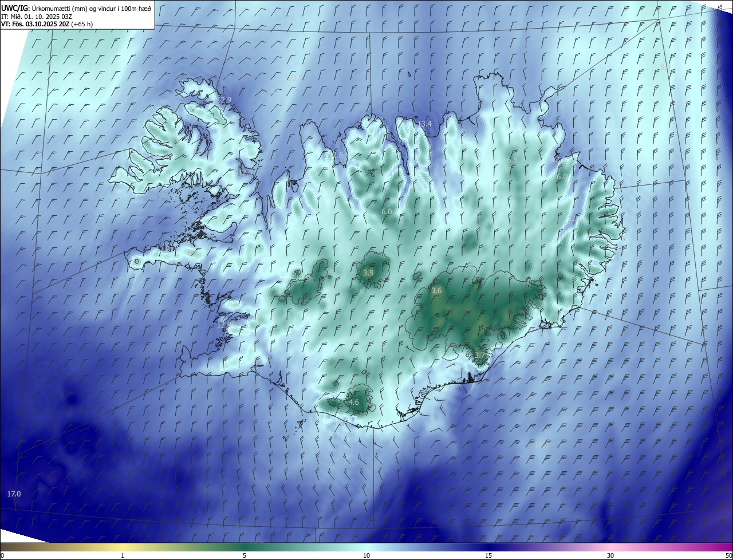The image size is (733, 560).
Task: Click the 17.0 value label in the southwest corner
Action: click(x=14, y=494)
